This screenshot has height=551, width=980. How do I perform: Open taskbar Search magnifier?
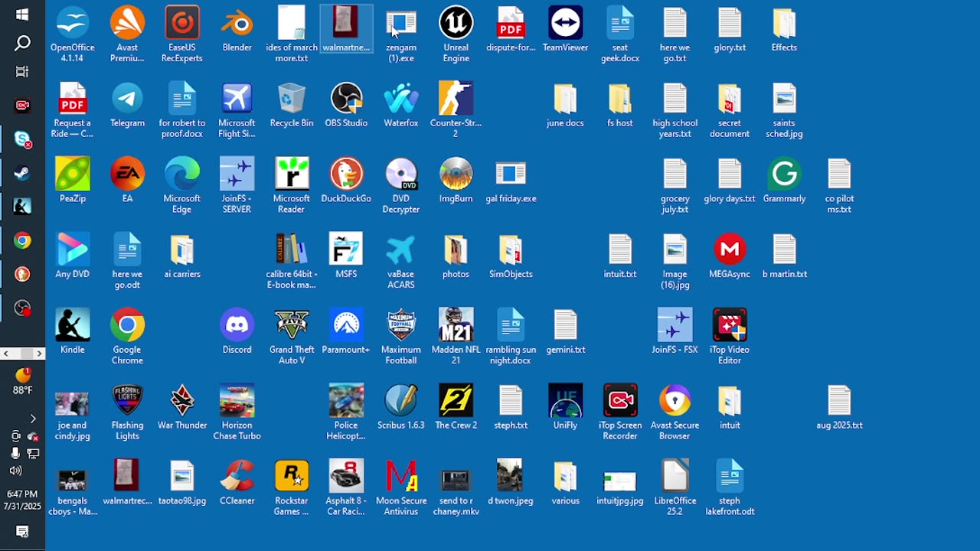click(x=22, y=43)
